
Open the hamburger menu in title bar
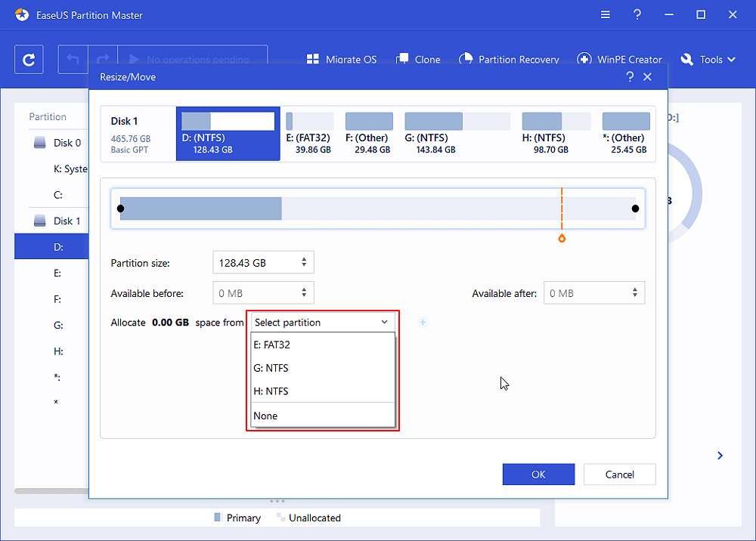[605, 15]
